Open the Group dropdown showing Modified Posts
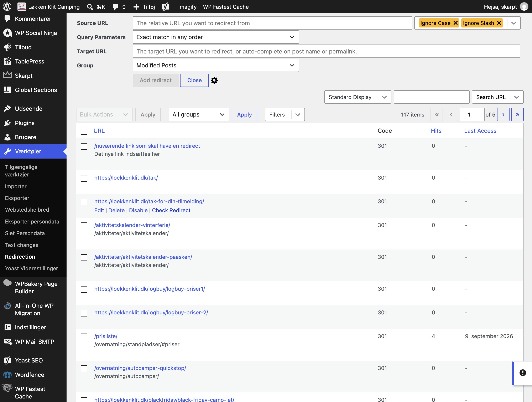This screenshot has height=402, width=532. coord(216,65)
